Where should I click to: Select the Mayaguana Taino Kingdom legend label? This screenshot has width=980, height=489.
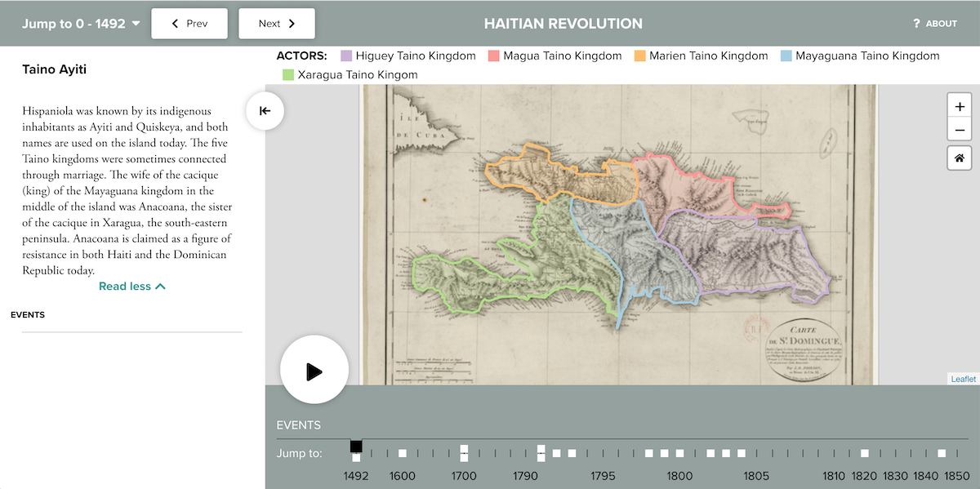pyautogui.click(x=867, y=56)
